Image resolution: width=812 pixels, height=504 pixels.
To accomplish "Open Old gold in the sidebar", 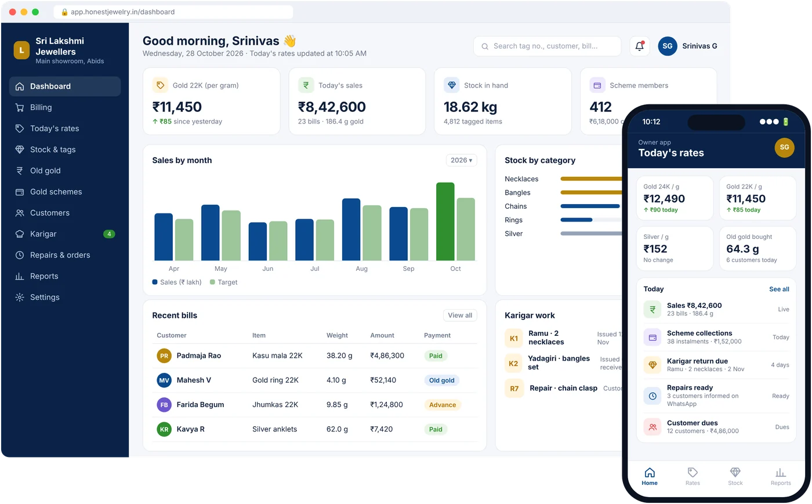I will (x=65, y=171).
